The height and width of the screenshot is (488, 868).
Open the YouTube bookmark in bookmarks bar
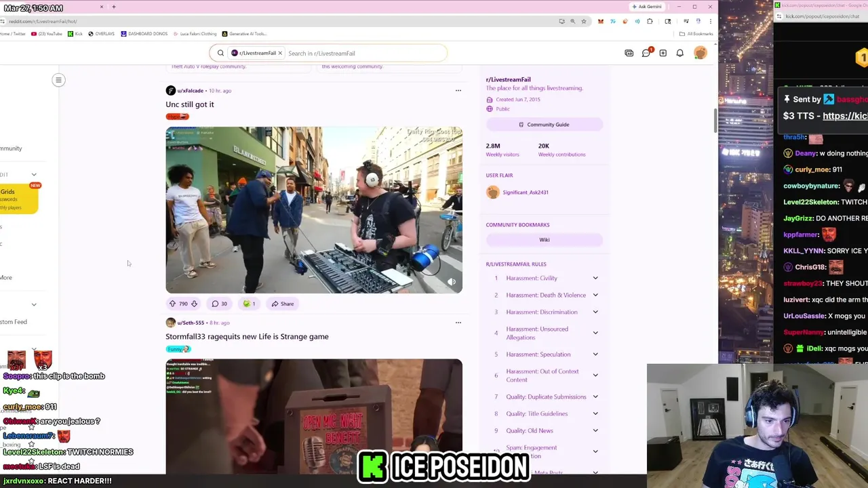[47, 34]
